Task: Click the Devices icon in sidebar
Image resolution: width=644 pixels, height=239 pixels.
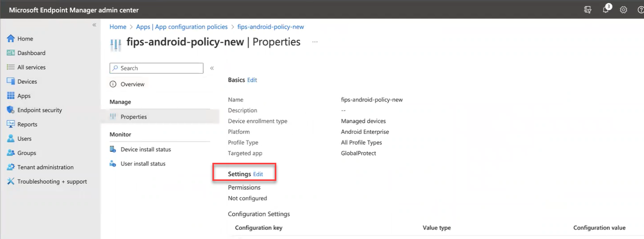Action: click(10, 81)
